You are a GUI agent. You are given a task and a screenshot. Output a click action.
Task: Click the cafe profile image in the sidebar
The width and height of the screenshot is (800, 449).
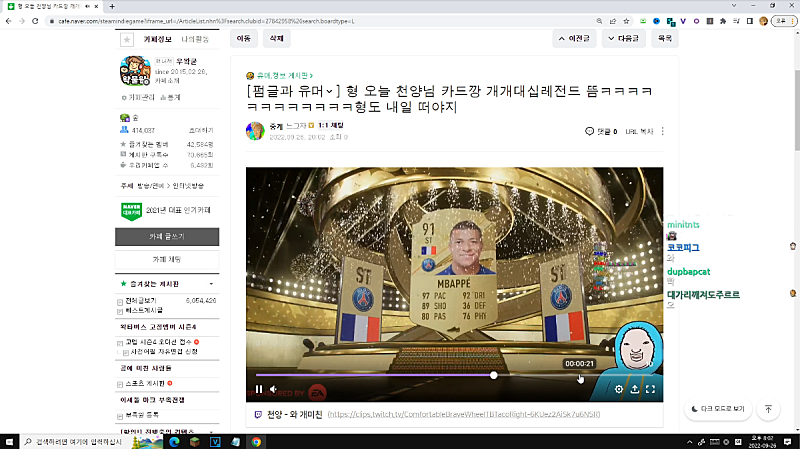click(x=135, y=71)
